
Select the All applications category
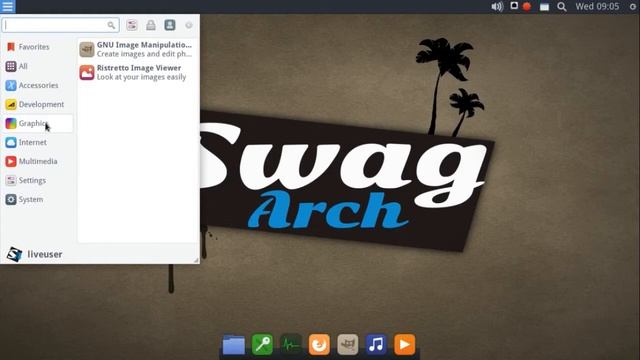click(38, 66)
